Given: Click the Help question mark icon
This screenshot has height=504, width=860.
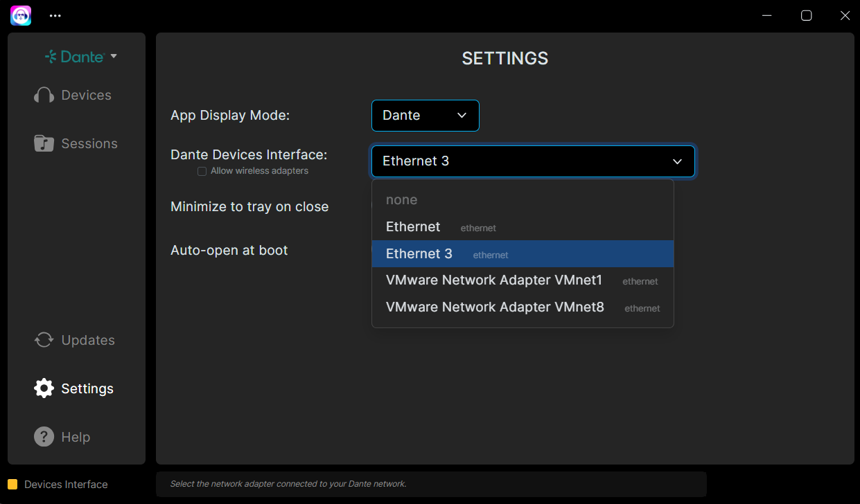Looking at the screenshot, I should [44, 437].
